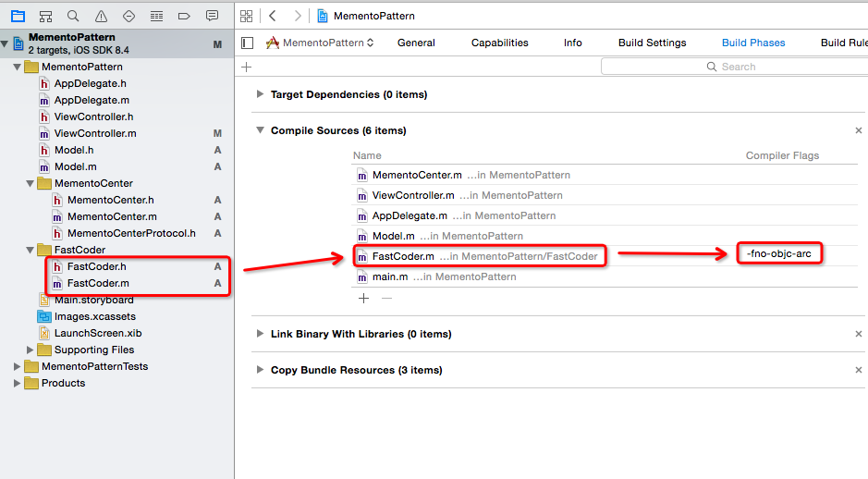Select MementoCenter.m row in Compile Sources
Viewport: 868px width, 479px height.
605,175
